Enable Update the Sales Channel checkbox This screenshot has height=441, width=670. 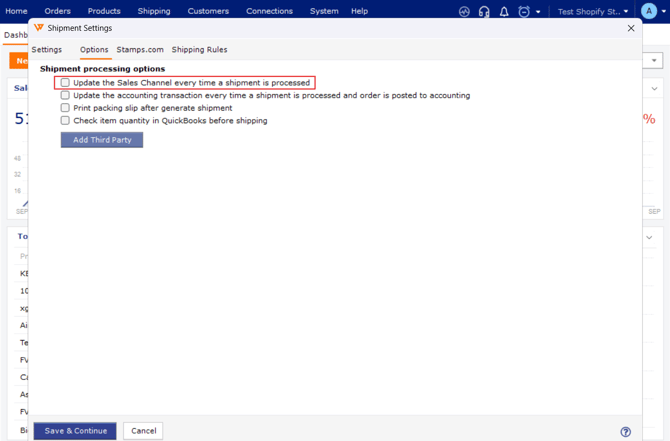coord(65,83)
